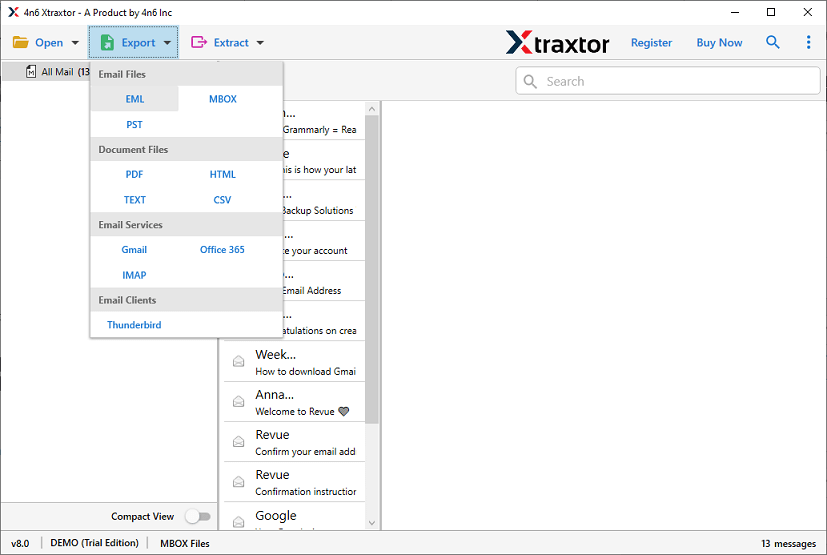Viewport: 827px width, 555px height.
Task: Click the DEMO (Trial Edition) status text
Action: [94, 543]
